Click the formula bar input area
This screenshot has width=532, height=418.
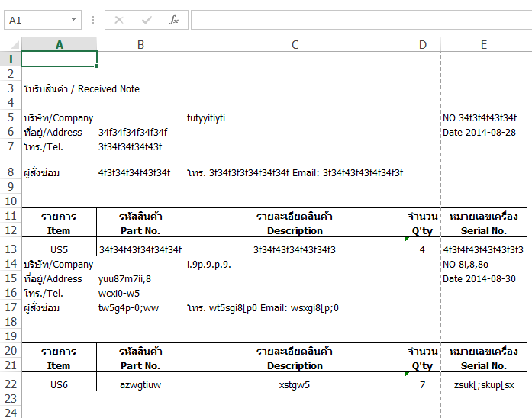pyautogui.click(x=361, y=20)
